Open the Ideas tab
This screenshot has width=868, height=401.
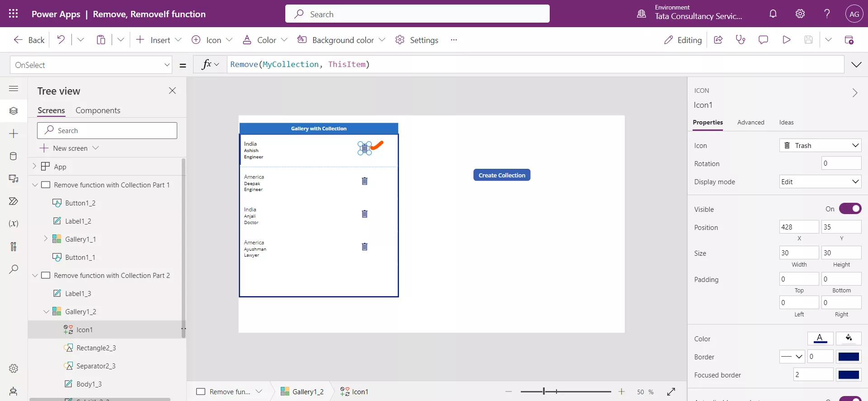pos(786,122)
